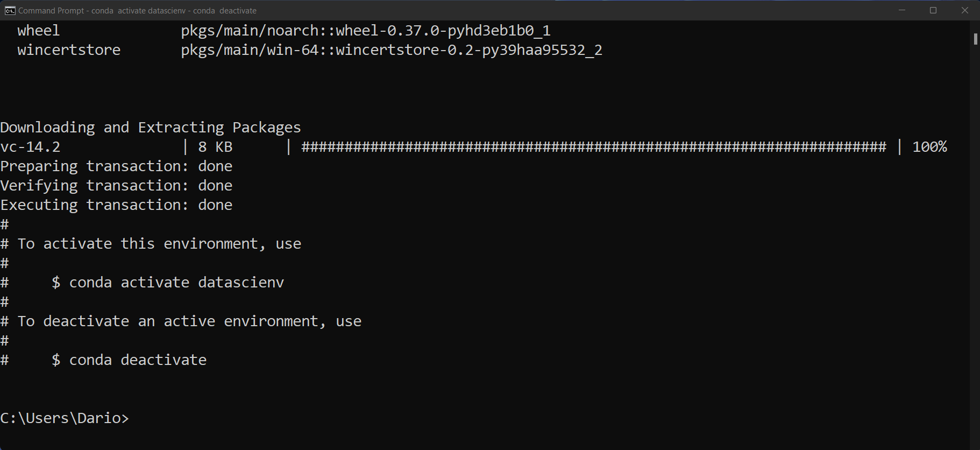Image resolution: width=980 pixels, height=450 pixels.
Task: Click the Command Prompt icon in title bar
Action: coord(9,10)
